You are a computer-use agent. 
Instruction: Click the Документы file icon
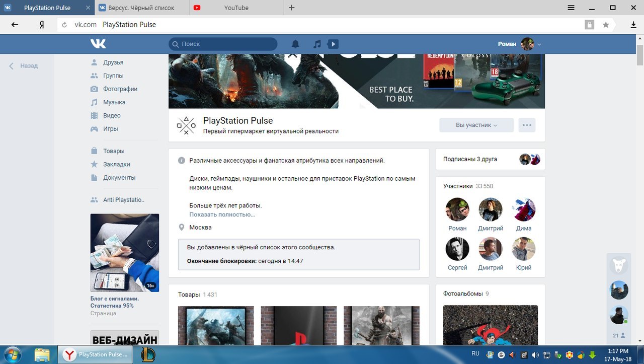click(x=94, y=177)
